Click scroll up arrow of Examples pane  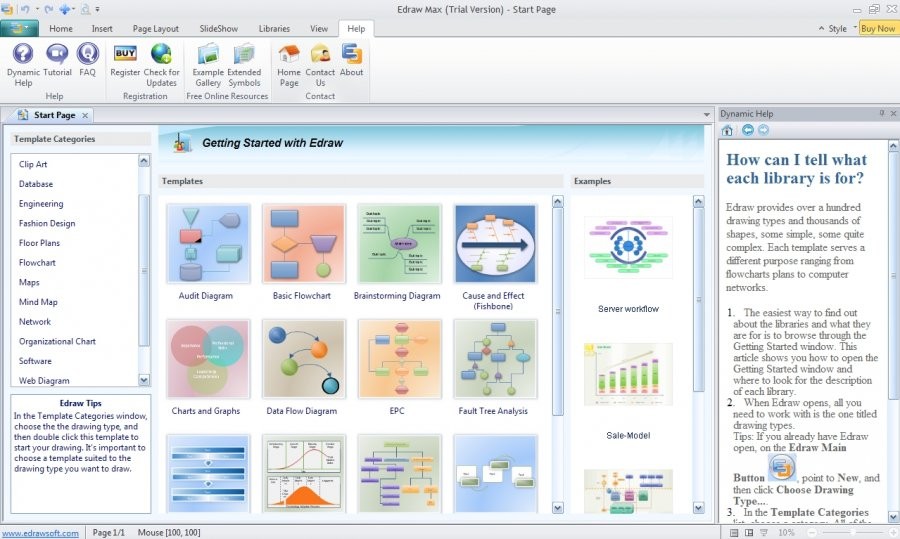699,201
